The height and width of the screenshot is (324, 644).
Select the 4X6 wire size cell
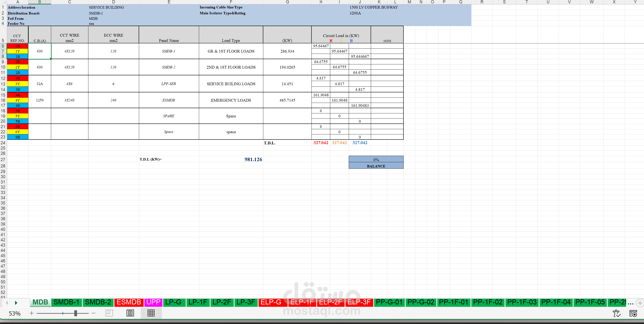coord(69,84)
